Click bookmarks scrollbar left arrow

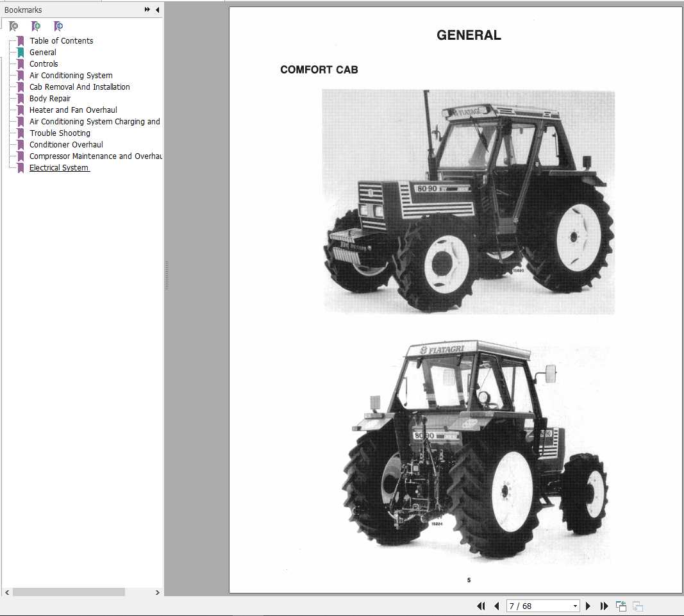pyautogui.click(x=7, y=592)
